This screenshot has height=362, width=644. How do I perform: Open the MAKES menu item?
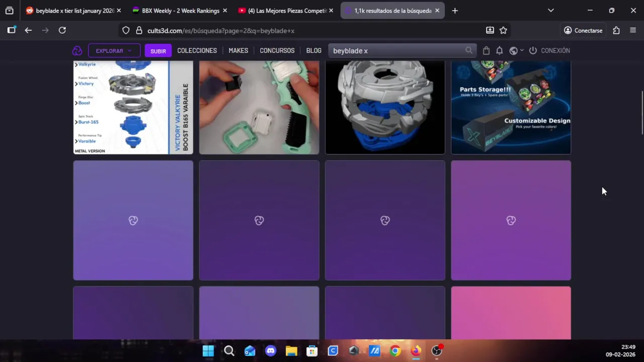238,51
